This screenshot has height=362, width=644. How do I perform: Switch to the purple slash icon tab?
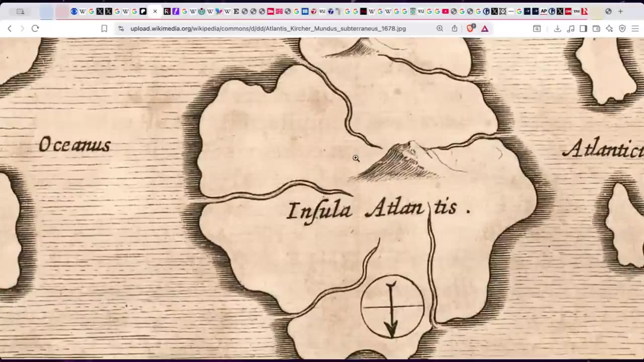(x=176, y=11)
